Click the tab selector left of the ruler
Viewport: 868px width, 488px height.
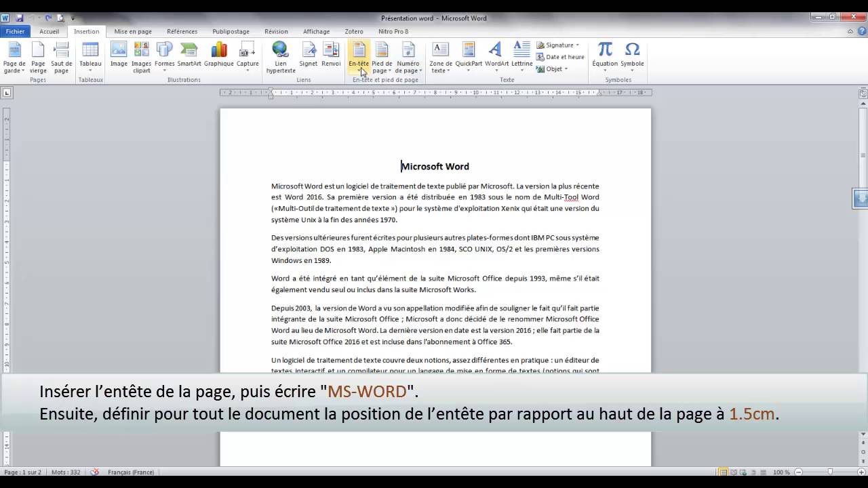tap(6, 93)
